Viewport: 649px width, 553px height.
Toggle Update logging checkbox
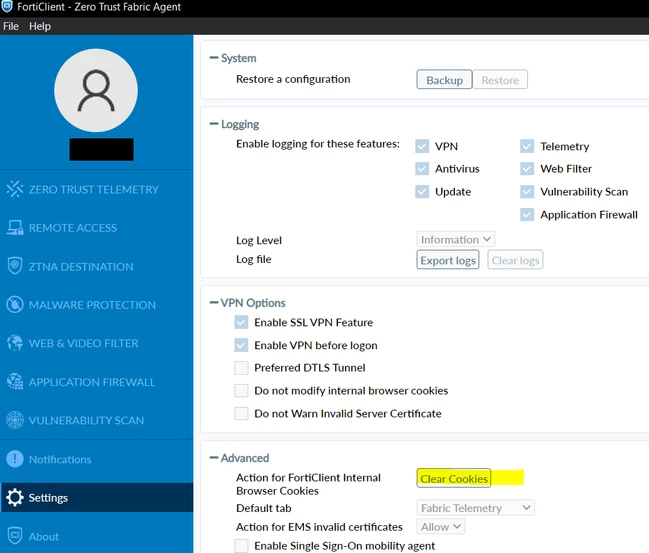[x=422, y=192]
